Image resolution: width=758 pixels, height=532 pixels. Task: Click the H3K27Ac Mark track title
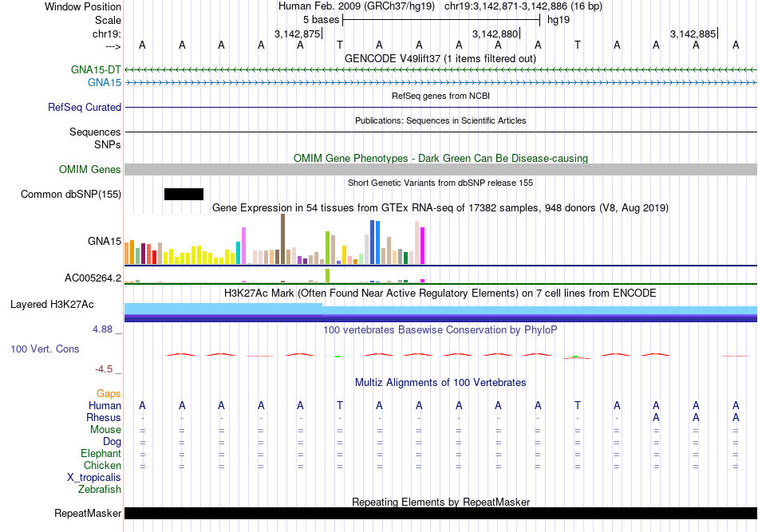click(x=440, y=294)
